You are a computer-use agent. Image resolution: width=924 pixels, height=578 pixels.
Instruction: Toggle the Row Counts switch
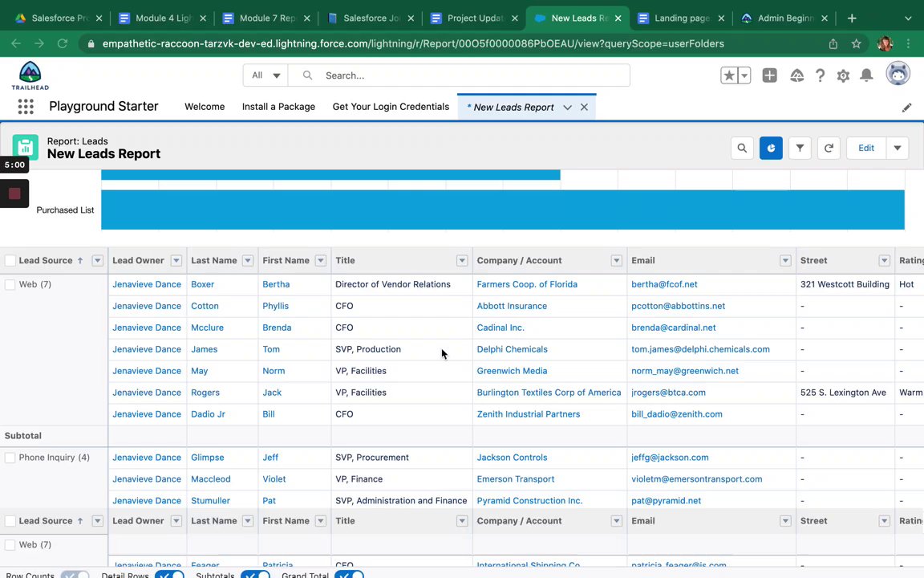[75, 575]
